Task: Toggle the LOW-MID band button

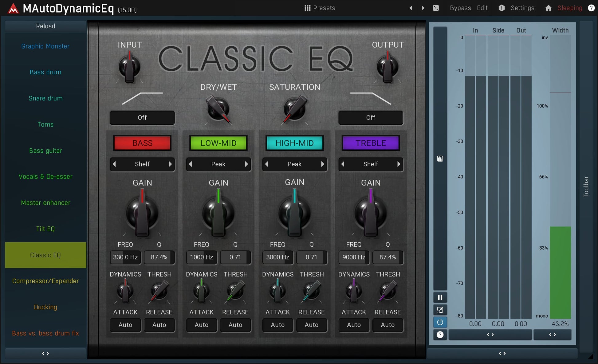Action: pos(218,143)
